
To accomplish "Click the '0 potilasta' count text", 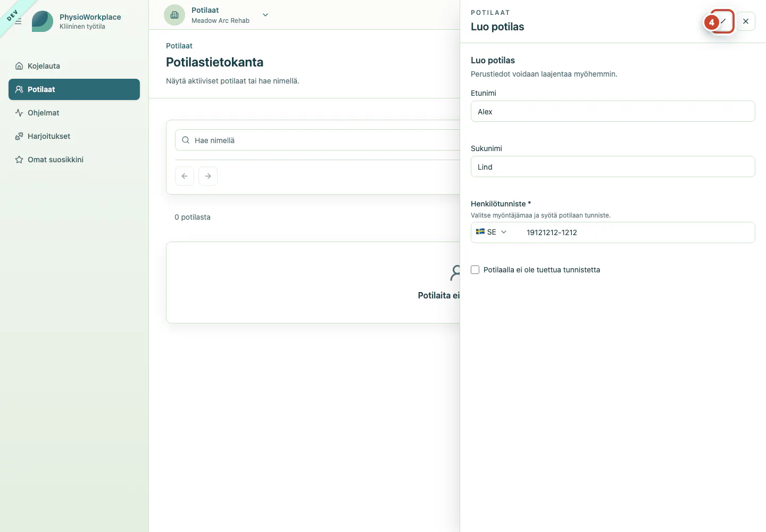I will pyautogui.click(x=193, y=217).
